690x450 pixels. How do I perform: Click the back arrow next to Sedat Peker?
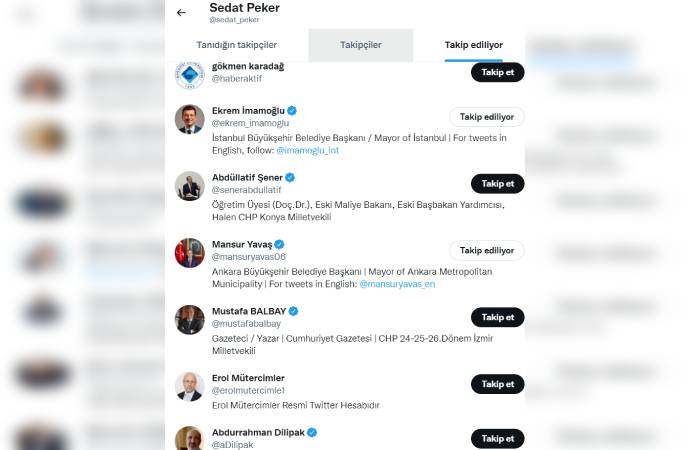pyautogui.click(x=181, y=13)
